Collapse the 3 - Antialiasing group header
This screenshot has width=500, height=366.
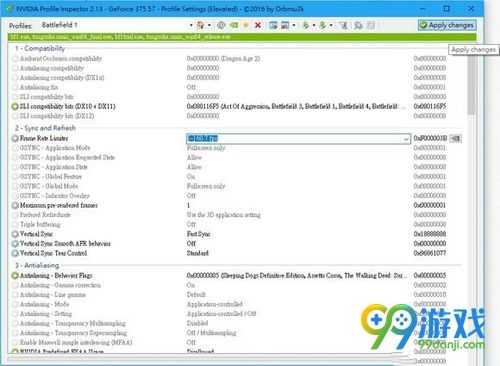click(37, 265)
